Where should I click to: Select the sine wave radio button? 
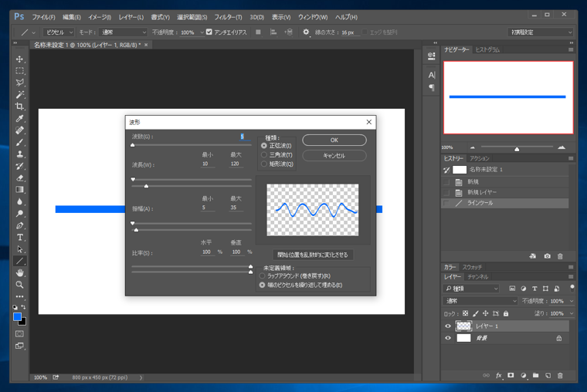tap(264, 146)
